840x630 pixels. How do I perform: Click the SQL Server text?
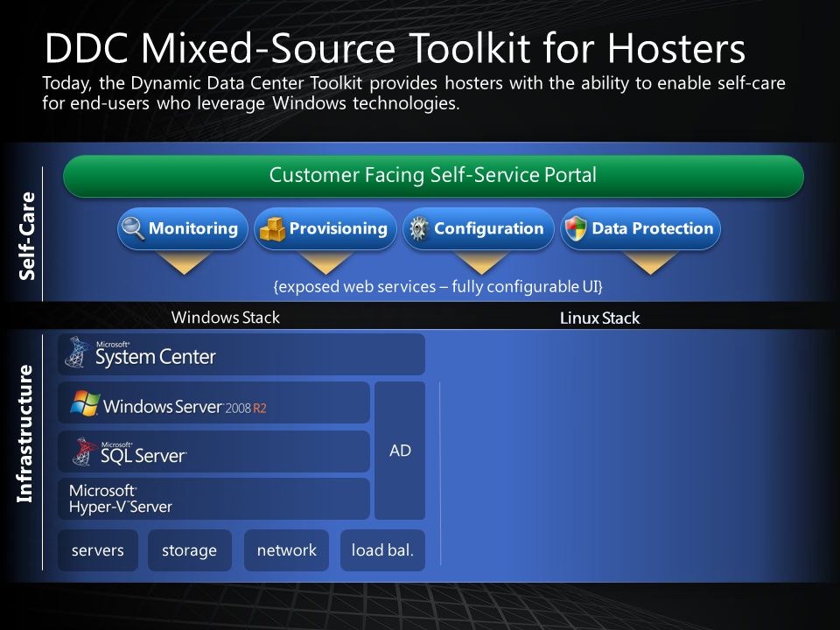[143, 454]
